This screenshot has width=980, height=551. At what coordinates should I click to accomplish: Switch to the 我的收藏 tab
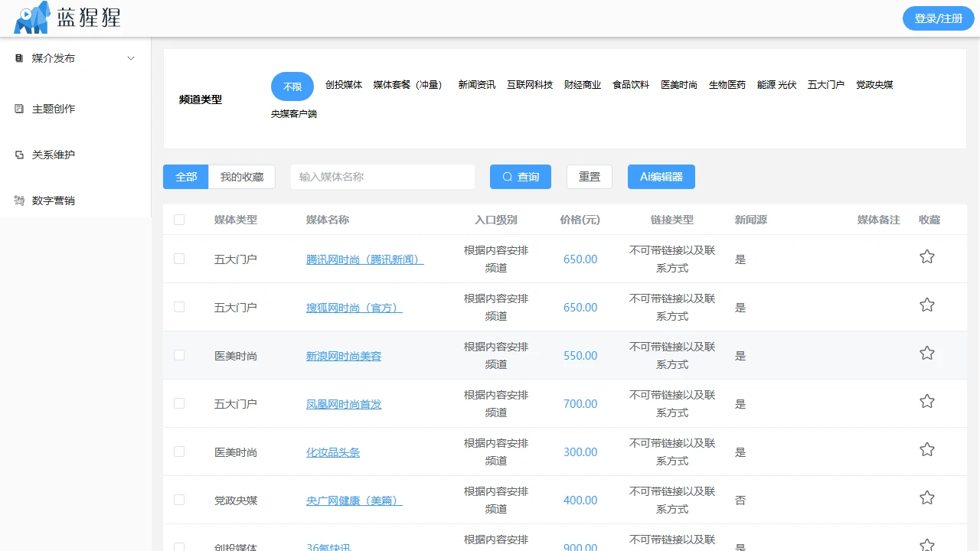(x=242, y=177)
